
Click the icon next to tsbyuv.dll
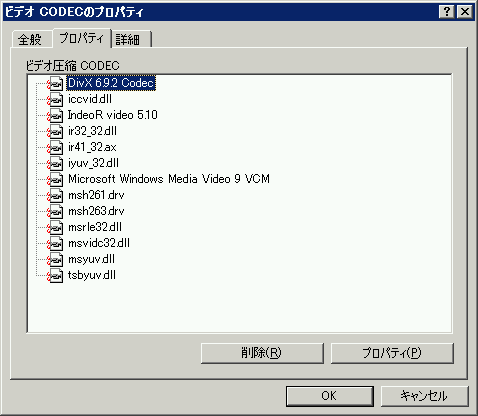click(x=55, y=275)
